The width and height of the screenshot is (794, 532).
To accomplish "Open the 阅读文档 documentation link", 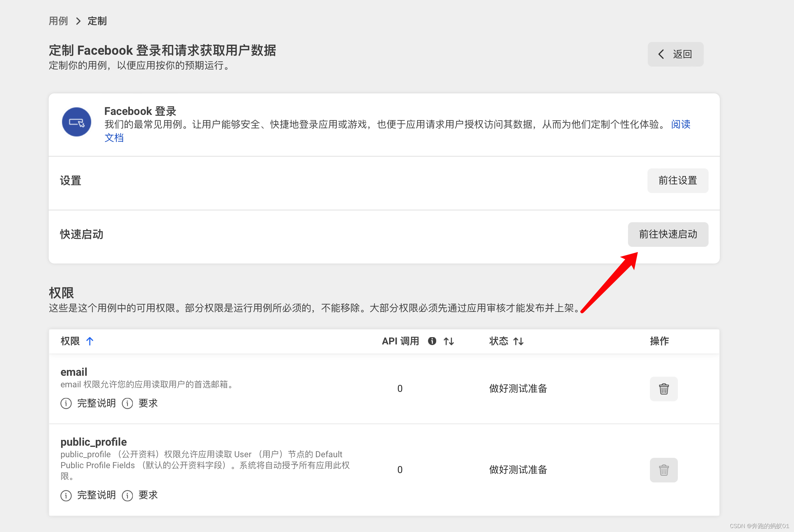I will 680,124.
